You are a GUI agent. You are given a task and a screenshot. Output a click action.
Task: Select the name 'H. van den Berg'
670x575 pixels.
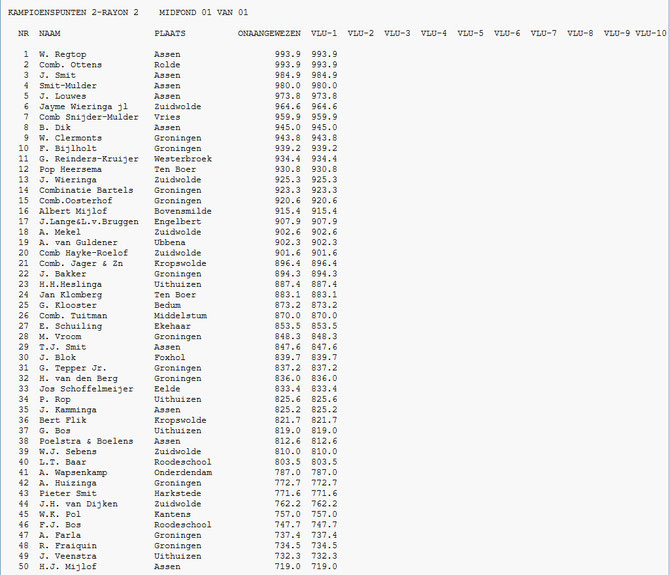point(78,378)
